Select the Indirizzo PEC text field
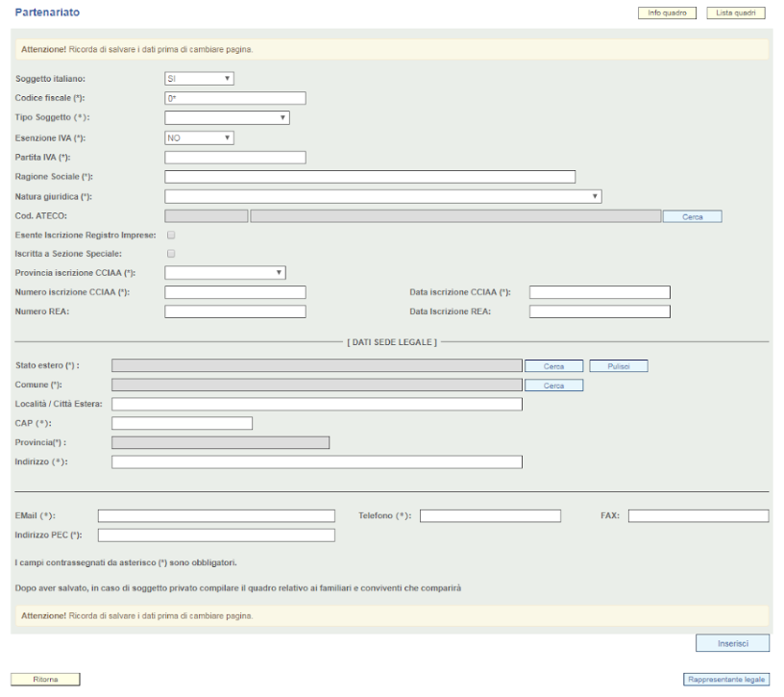The width and height of the screenshot is (784, 697). (216, 535)
